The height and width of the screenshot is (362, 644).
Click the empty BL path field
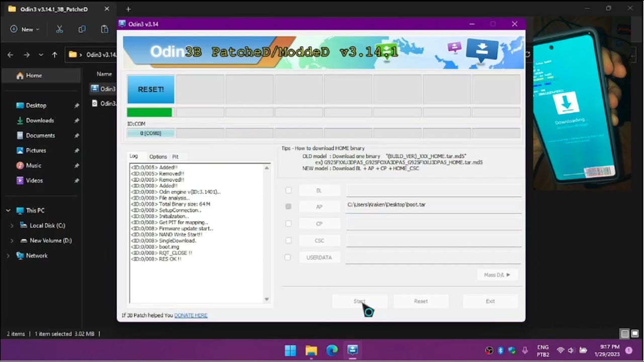pos(434,191)
